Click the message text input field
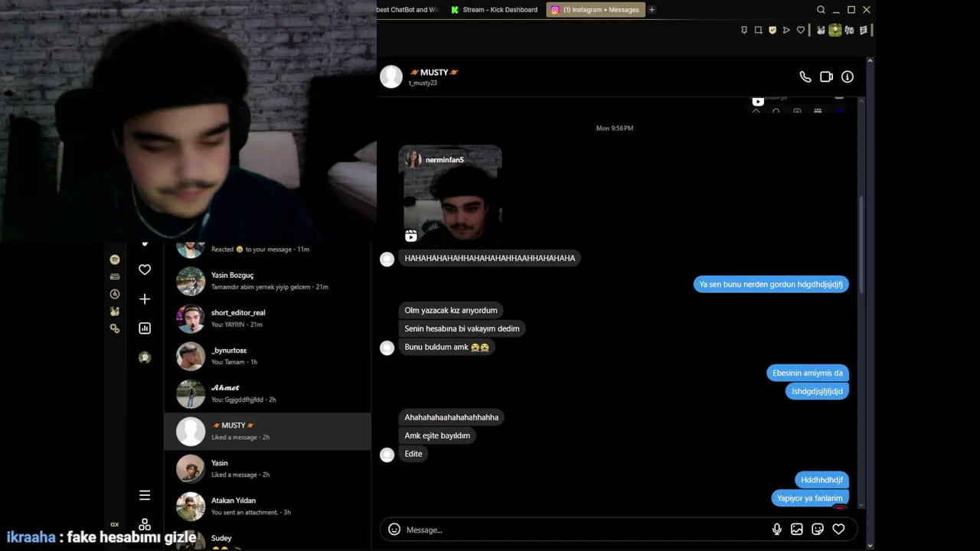The width and height of the screenshot is (980, 551). [x=586, y=530]
